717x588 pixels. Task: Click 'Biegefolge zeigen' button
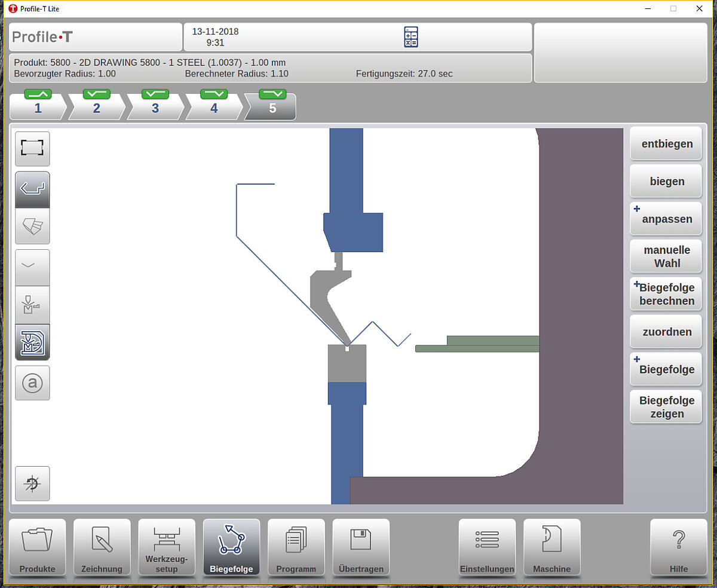coord(666,407)
